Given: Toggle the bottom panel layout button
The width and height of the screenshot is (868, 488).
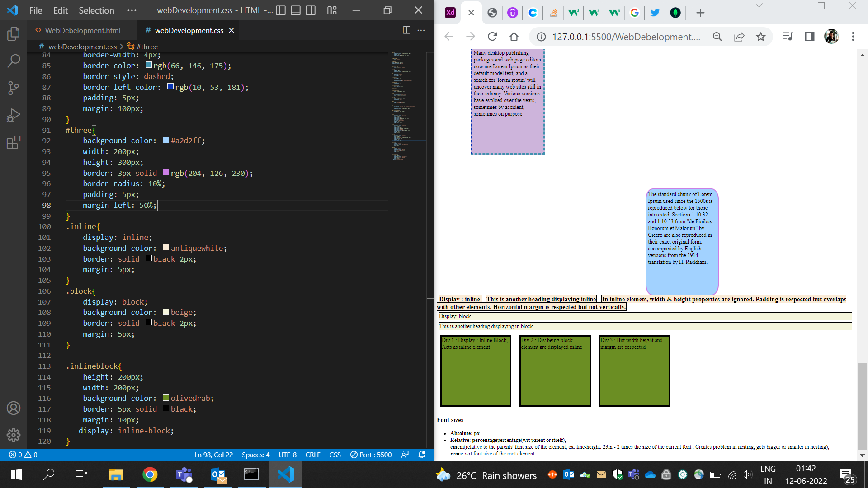Looking at the screenshot, I should pos(296,10).
